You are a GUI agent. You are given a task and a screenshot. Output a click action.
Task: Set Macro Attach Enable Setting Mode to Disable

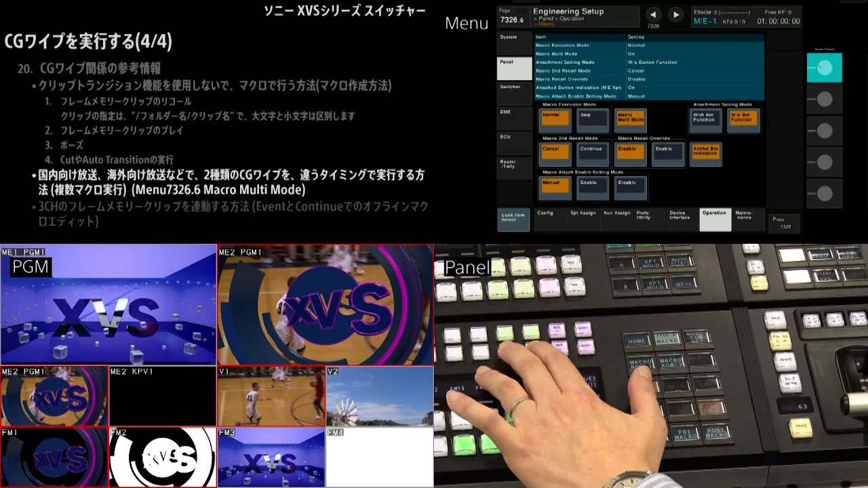630,188
